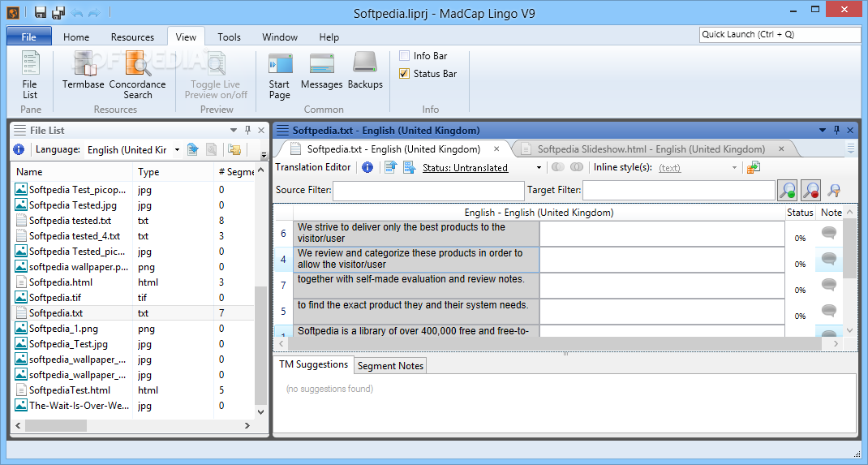Click the save all icon in title bar
868x465 pixels.
[58, 12]
